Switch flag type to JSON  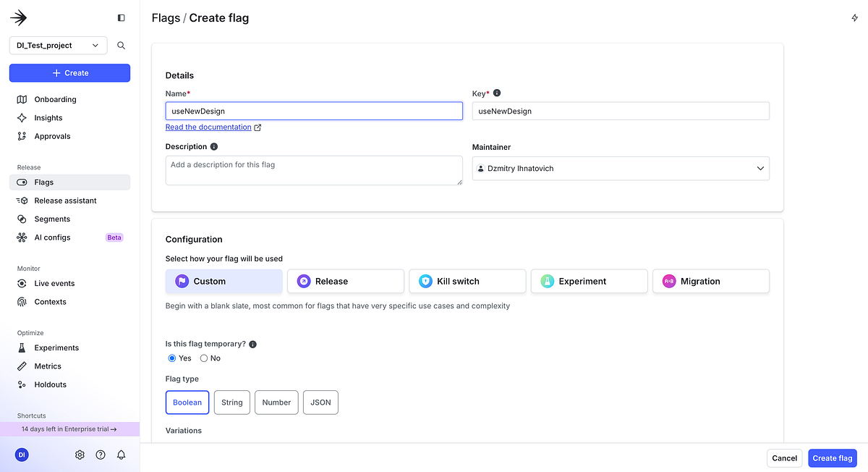[x=320, y=403]
